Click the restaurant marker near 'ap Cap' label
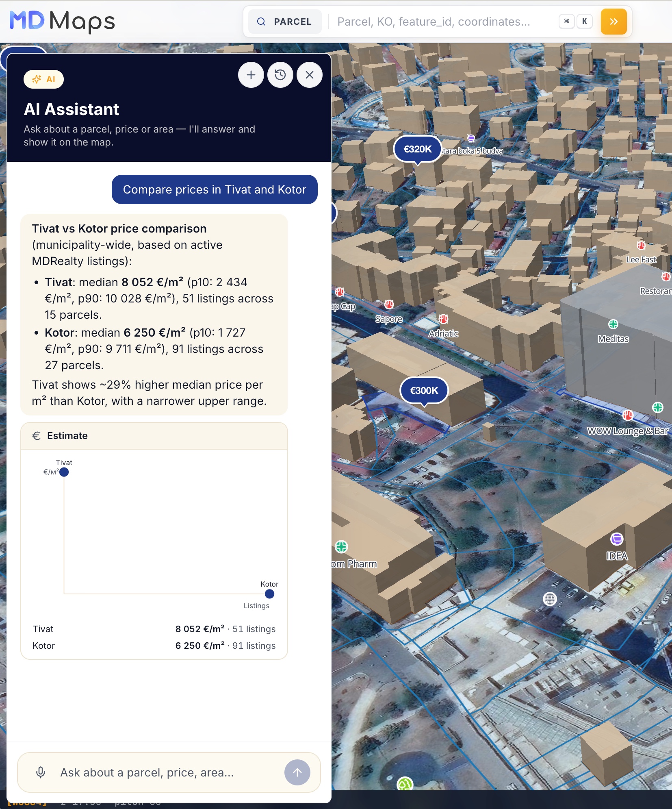This screenshot has width=672, height=809. 340,292
